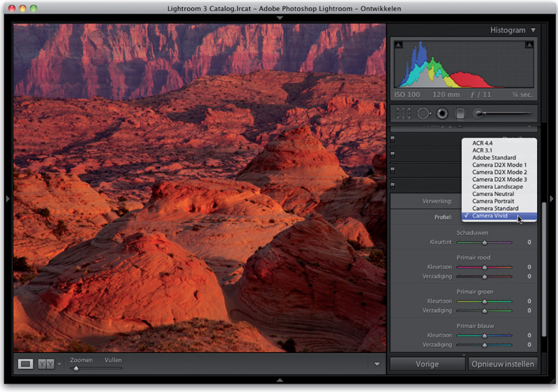Click the Primair groen heading
558x392 pixels.
pyautogui.click(x=475, y=292)
